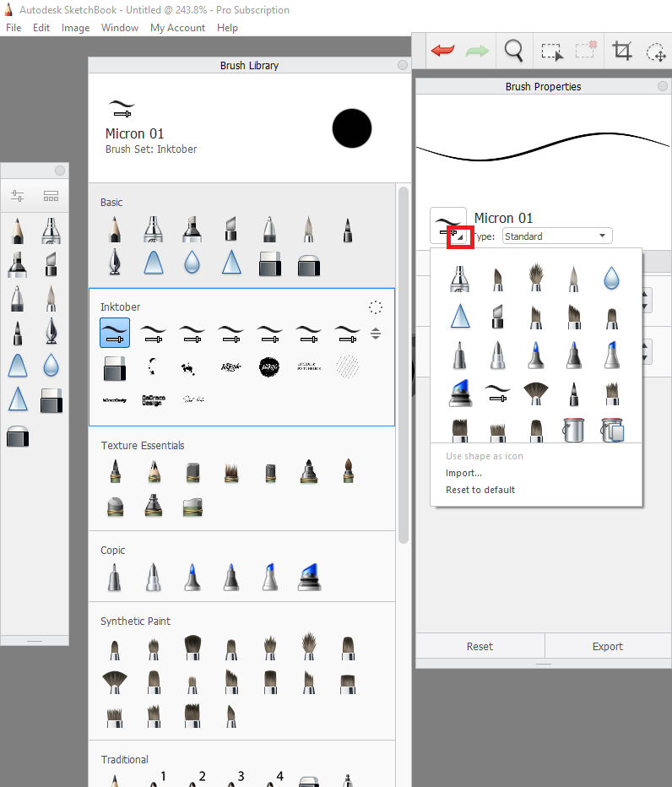Close the Brush Properties panel
The image size is (672, 787).
[x=663, y=86]
